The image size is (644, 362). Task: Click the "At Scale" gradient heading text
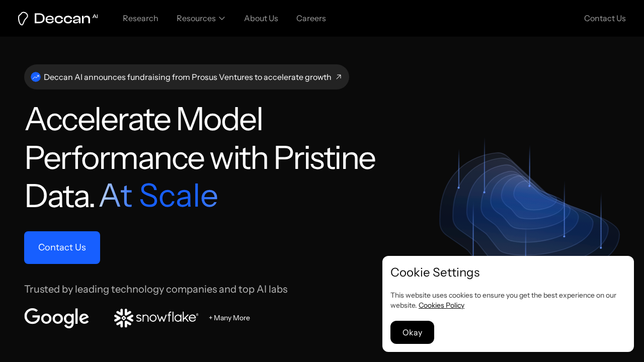point(158,196)
